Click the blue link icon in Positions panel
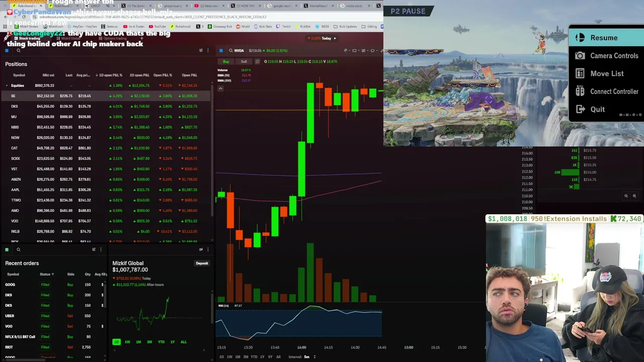This screenshot has width=644, height=362. (7, 51)
